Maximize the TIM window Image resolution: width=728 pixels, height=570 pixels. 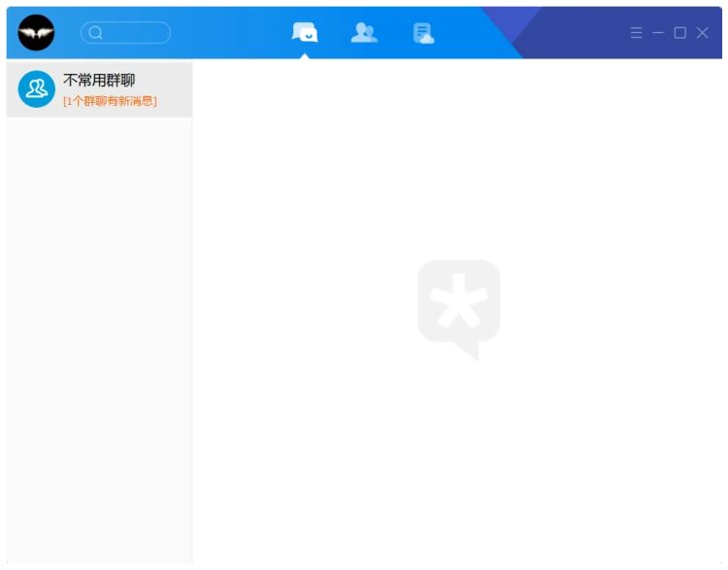click(679, 33)
